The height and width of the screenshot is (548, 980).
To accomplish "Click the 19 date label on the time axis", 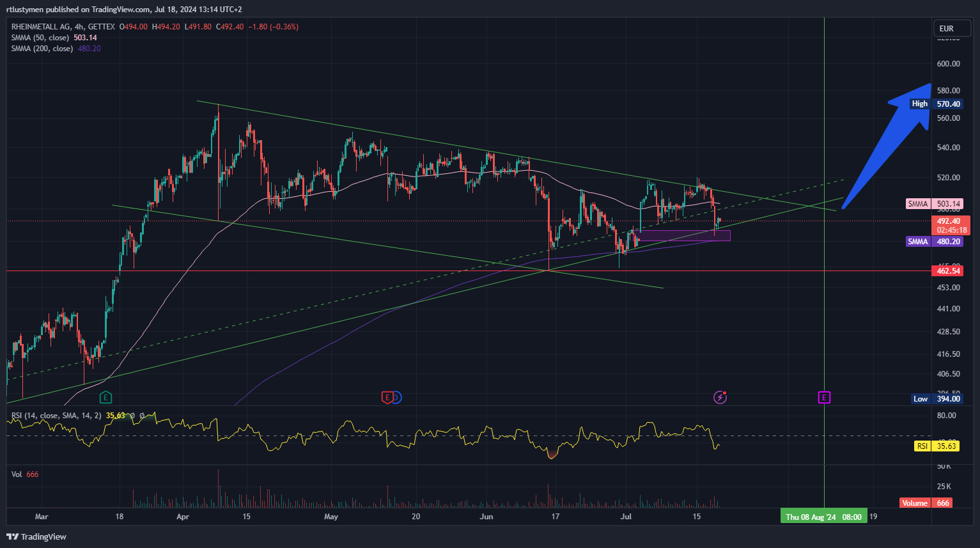I will (873, 517).
